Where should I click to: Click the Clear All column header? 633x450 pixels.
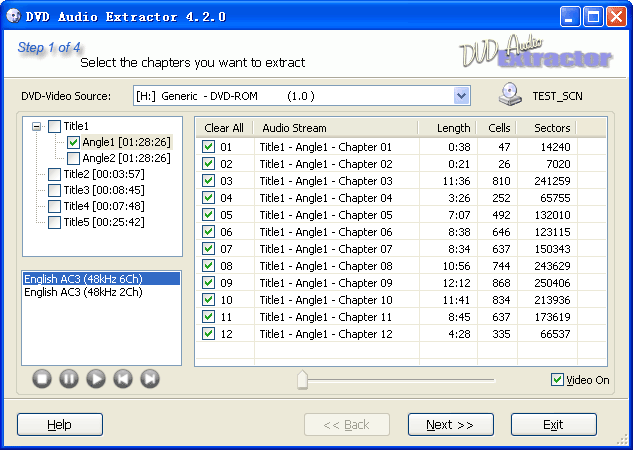point(224,128)
